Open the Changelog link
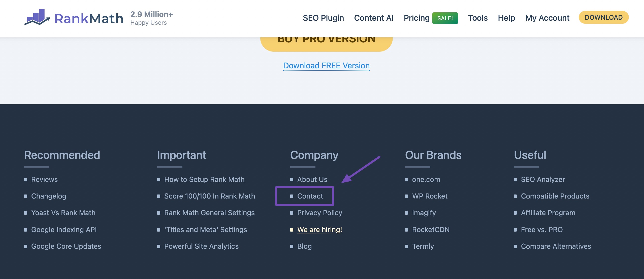 tap(49, 196)
